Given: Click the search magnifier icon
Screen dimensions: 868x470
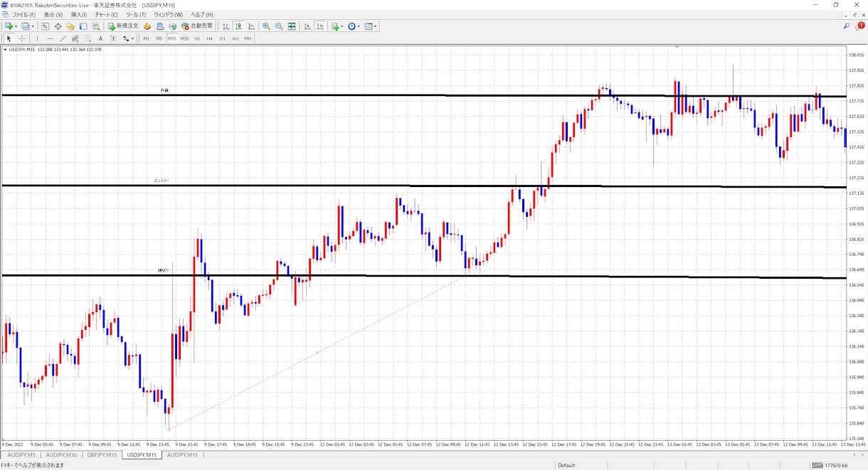Looking at the screenshot, I should click(847, 26).
